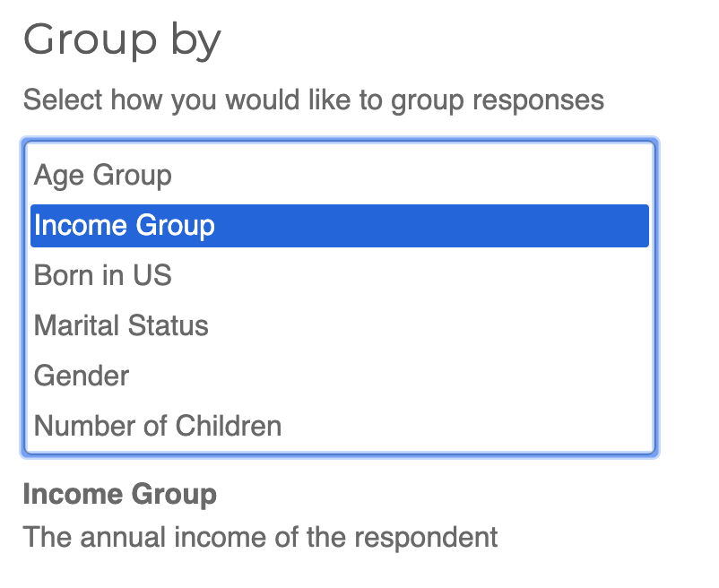
Task: Click the highlighted Income Group option
Action: 125,225
